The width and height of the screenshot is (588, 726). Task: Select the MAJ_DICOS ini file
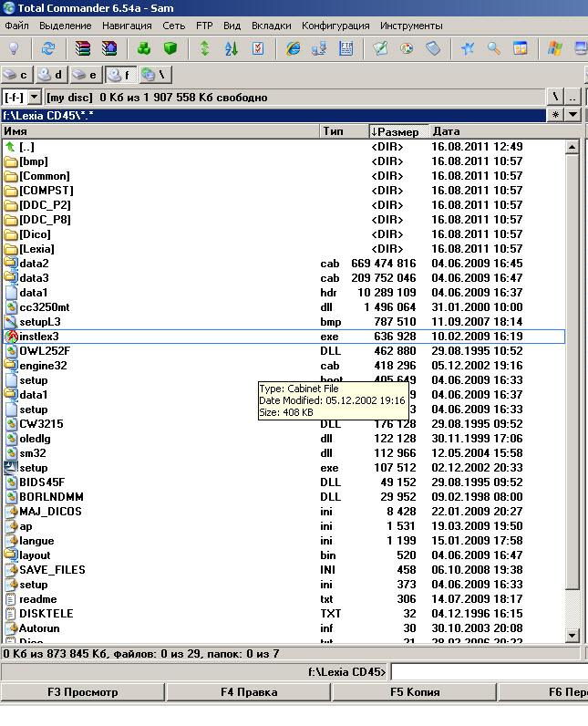pyautogui.click(x=284, y=512)
